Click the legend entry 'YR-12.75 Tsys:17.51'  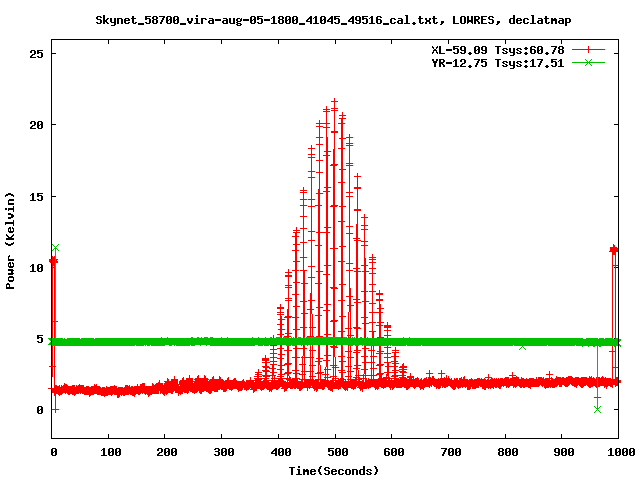pyautogui.click(x=498, y=63)
